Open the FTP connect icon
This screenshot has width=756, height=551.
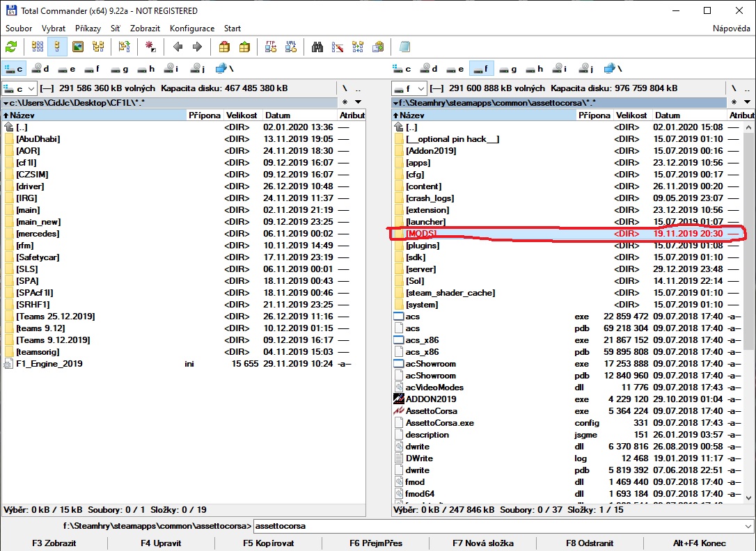271,47
